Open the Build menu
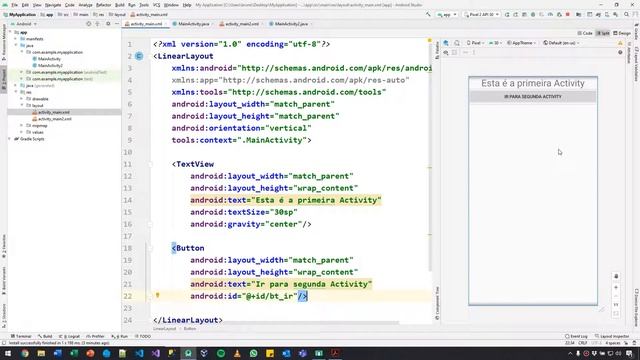The height and width of the screenshot is (360, 640). click(x=120, y=5)
